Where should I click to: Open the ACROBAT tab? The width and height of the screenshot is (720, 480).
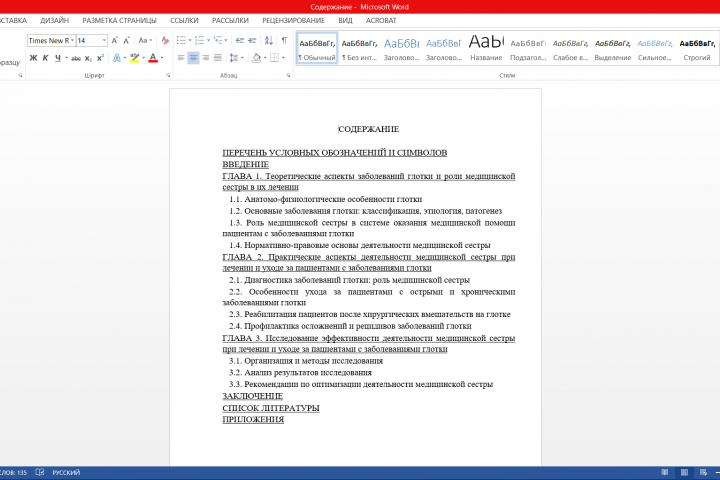[381, 21]
